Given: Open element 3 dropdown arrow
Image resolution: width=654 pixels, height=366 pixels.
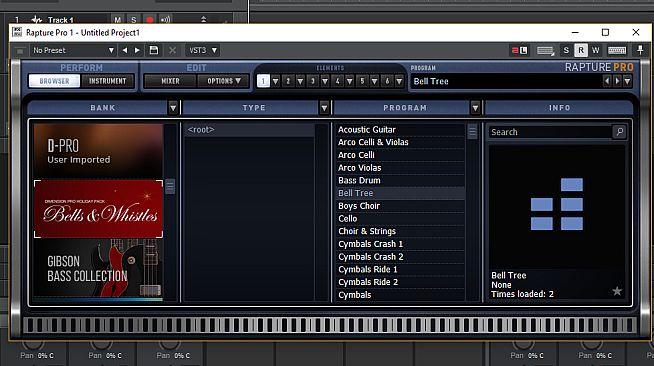Looking at the screenshot, I should pyautogui.click(x=325, y=81).
